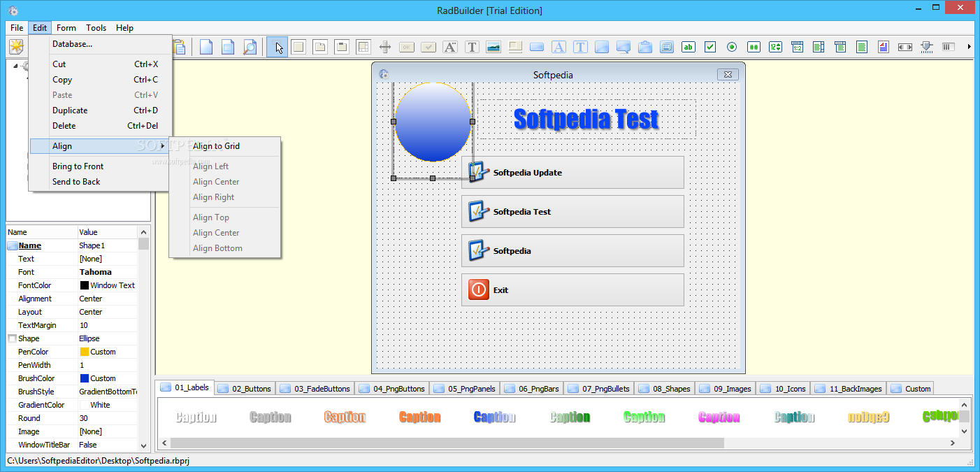The width and height of the screenshot is (980, 472).
Task: Open the Align submenu arrow
Action: (x=163, y=146)
